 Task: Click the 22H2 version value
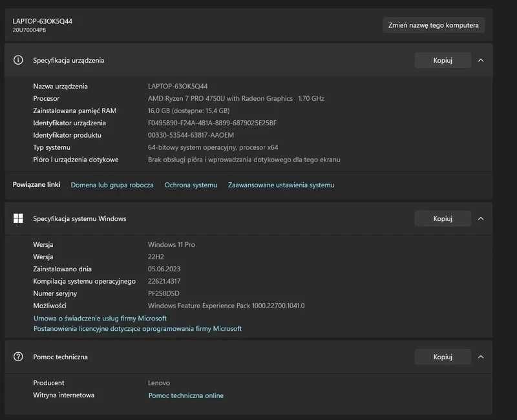(x=156, y=257)
